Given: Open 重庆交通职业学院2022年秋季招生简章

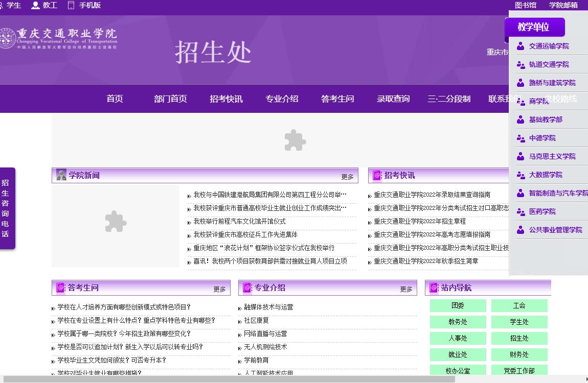Looking at the screenshot, I should (x=426, y=261).
